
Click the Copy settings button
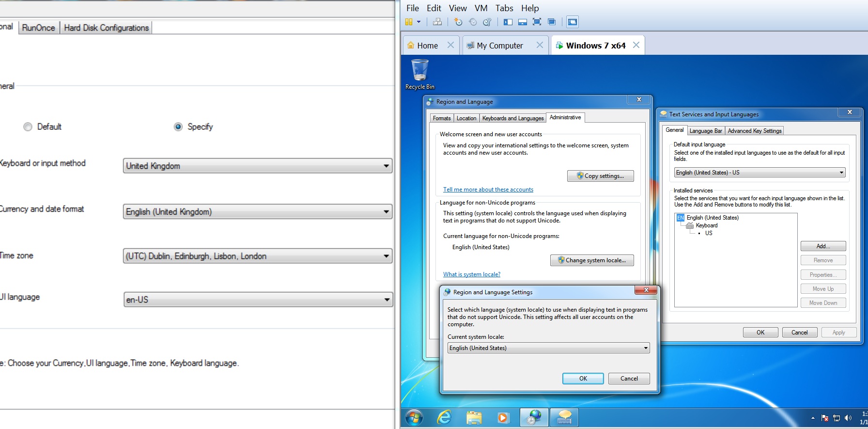pos(601,176)
